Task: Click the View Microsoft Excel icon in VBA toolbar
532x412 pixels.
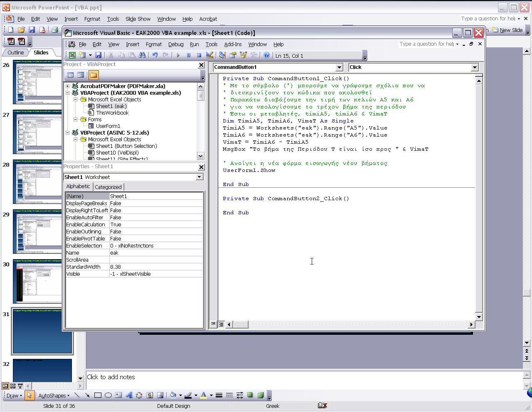Action: pos(72,55)
